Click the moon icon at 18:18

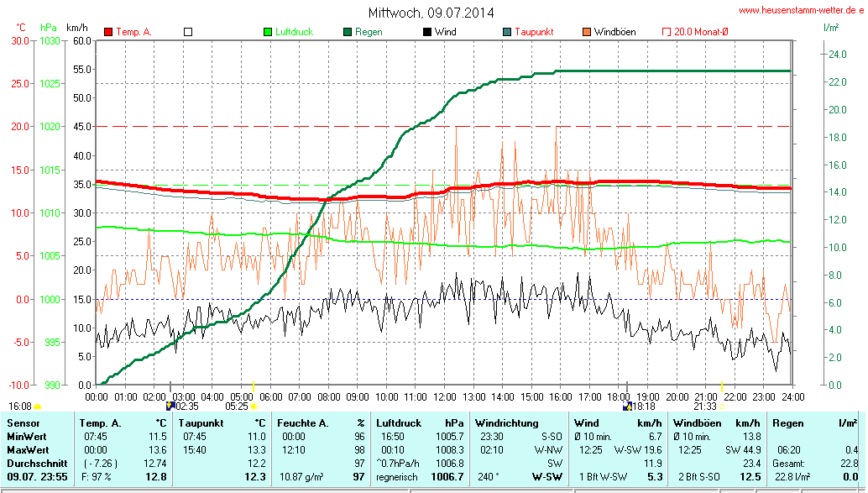(626, 406)
